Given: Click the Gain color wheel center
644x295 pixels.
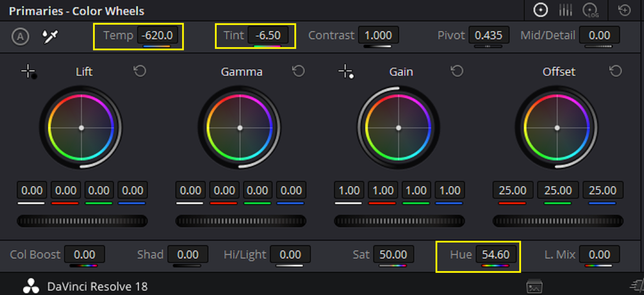Looking at the screenshot, I should [398, 128].
